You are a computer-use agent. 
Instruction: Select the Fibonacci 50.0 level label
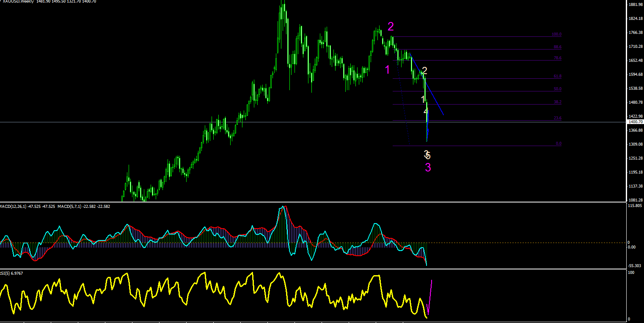tap(557, 89)
